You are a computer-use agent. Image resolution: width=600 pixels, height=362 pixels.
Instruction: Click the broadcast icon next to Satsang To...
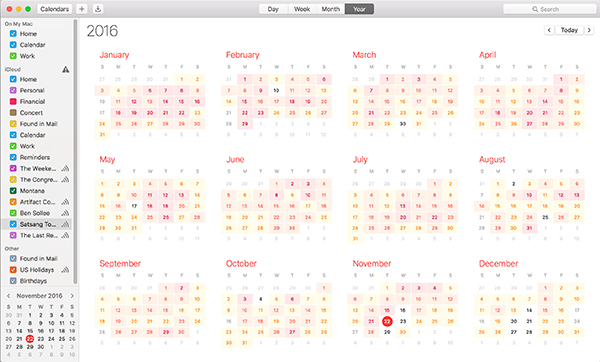[x=65, y=224]
